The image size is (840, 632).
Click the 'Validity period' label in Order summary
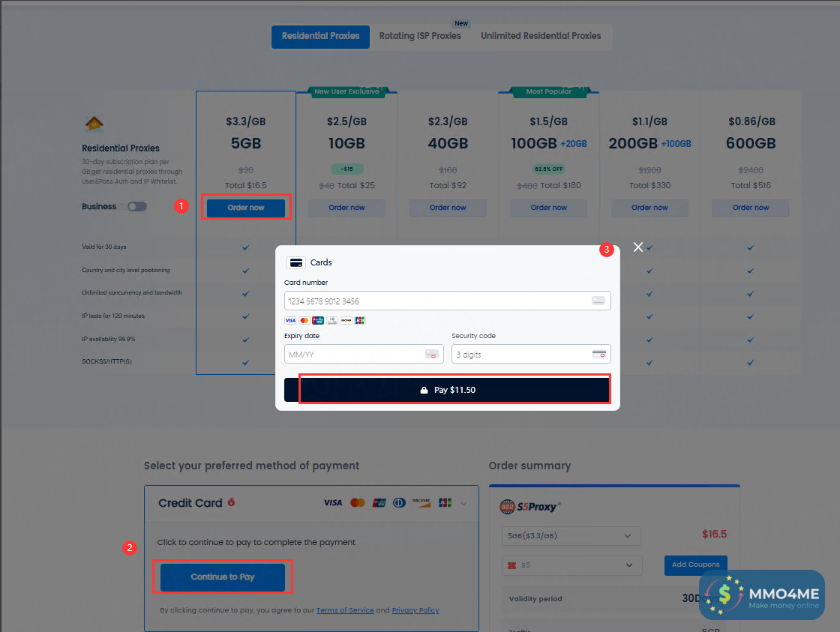535,599
